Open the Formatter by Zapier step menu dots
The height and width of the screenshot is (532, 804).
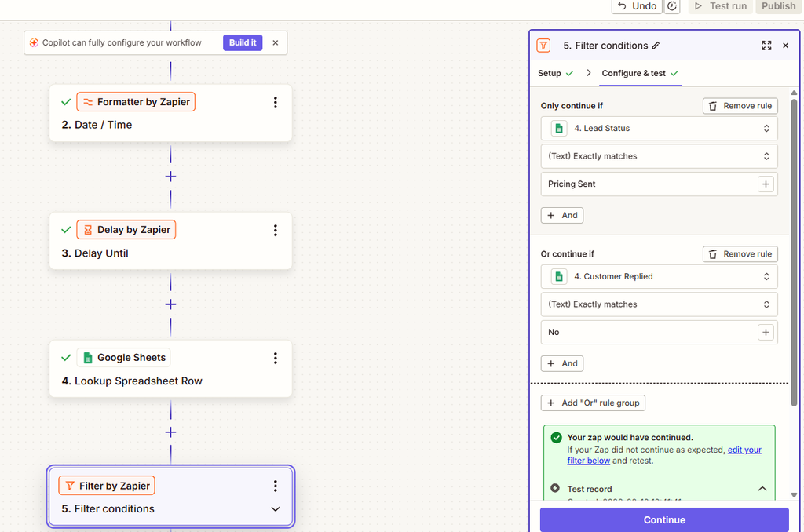276,102
